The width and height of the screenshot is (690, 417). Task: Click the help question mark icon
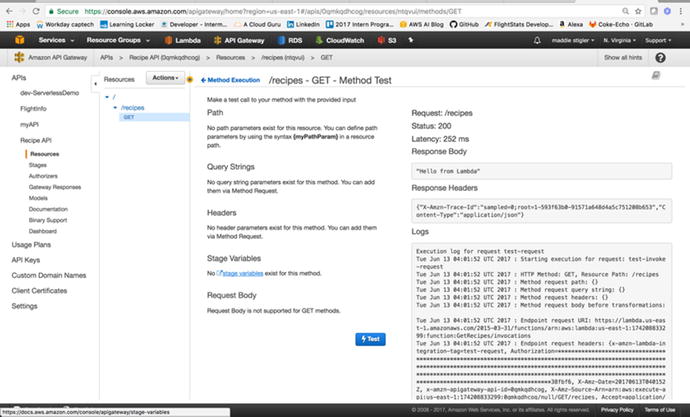(x=659, y=58)
